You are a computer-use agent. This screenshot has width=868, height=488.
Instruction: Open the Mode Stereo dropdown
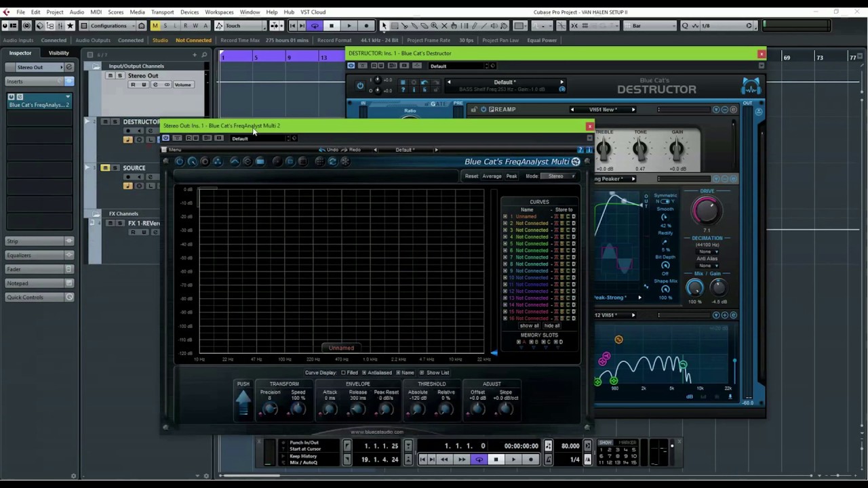point(559,176)
